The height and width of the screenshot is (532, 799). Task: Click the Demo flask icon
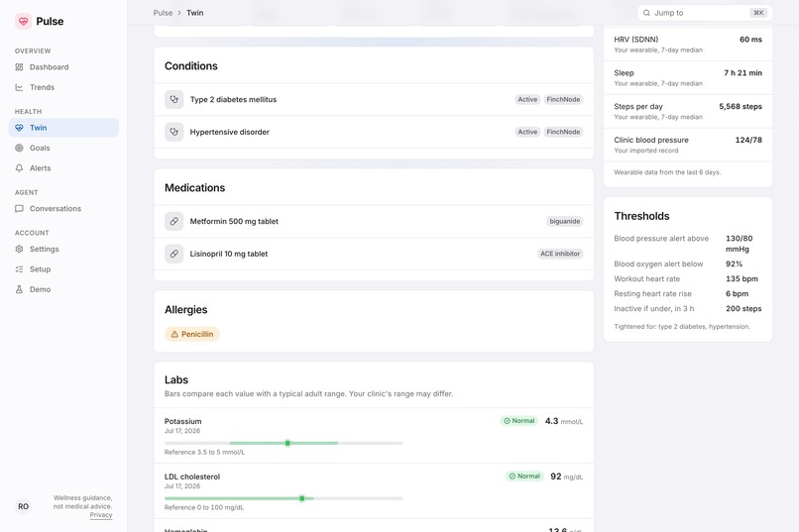click(20, 289)
